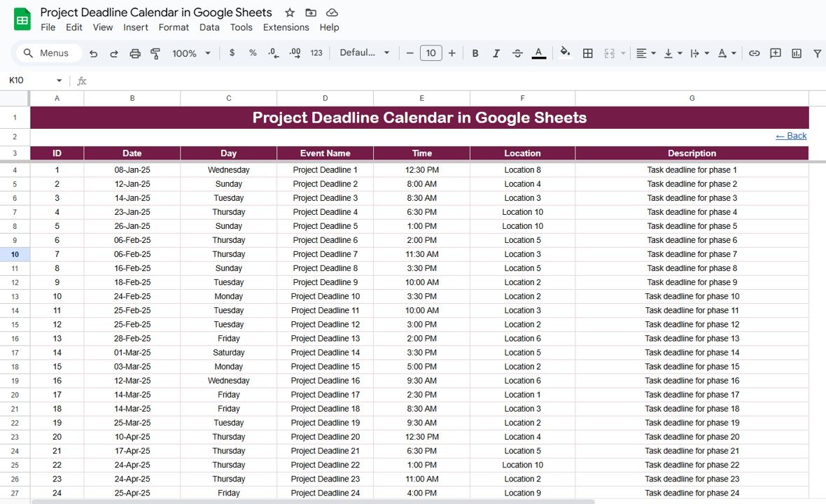This screenshot has height=504, width=826.
Task: Decrease font size with minus button
Action: pyautogui.click(x=409, y=53)
